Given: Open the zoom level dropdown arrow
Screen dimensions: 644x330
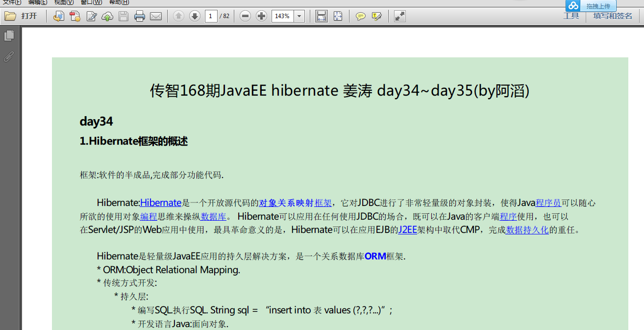Looking at the screenshot, I should [299, 16].
